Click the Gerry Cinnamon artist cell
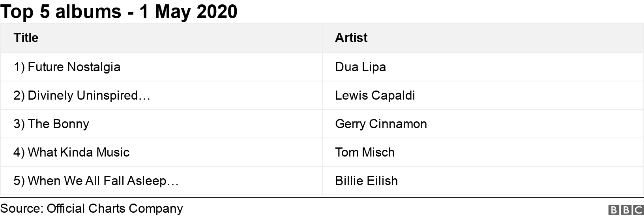Image resolution: width=644 pixels, height=219 pixels. (x=381, y=124)
